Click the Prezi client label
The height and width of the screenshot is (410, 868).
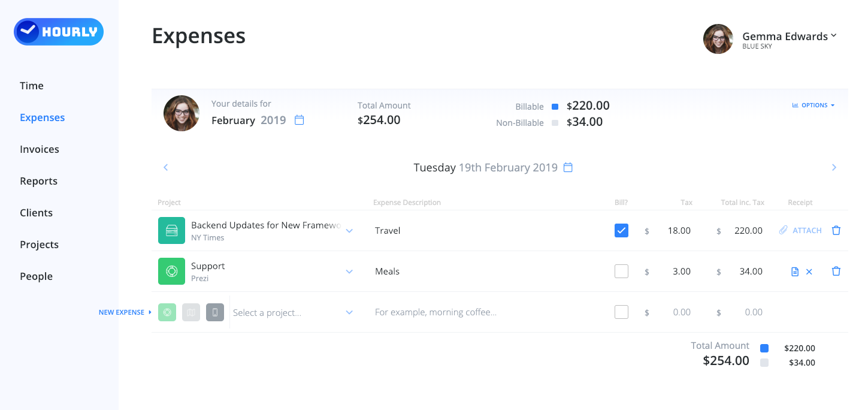click(x=200, y=279)
